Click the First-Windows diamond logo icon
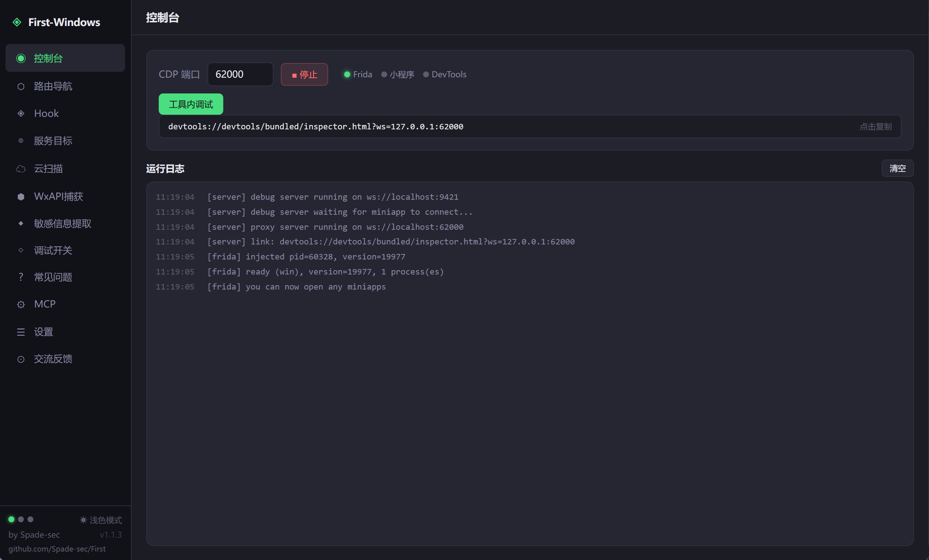The height and width of the screenshot is (560, 929). coord(17,22)
